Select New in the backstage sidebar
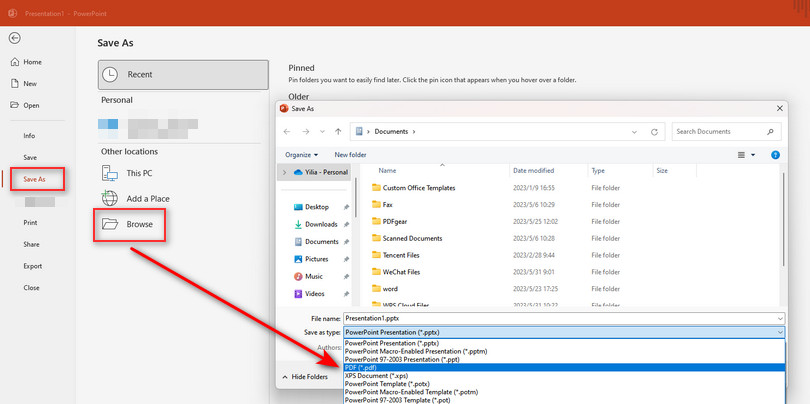Screen dimensions: 810x404 pos(24,84)
